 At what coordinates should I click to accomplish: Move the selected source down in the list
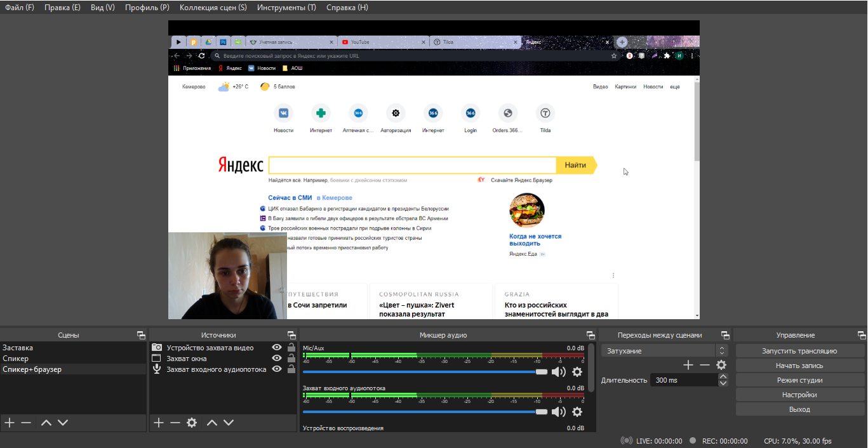point(229,423)
